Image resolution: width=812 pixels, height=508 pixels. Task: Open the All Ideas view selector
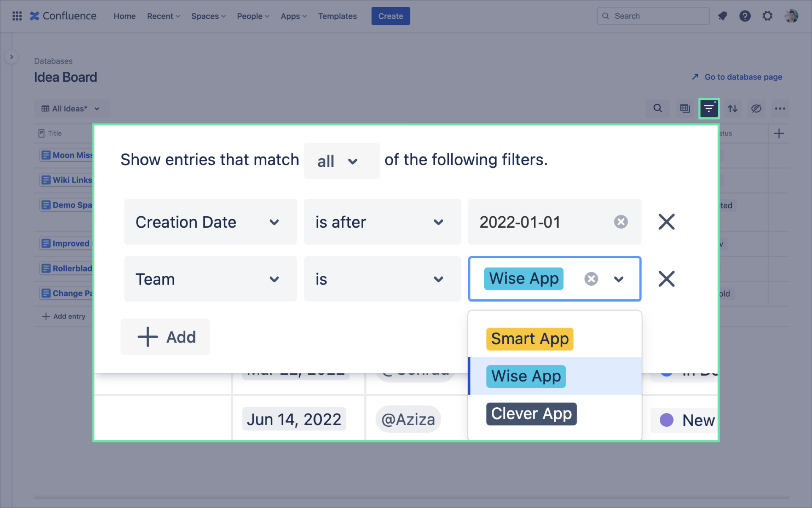click(x=72, y=108)
